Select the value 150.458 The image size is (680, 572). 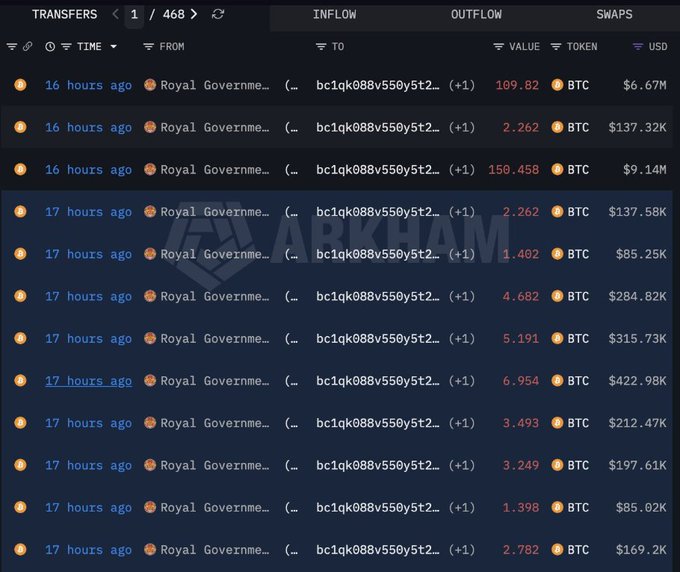tap(513, 170)
